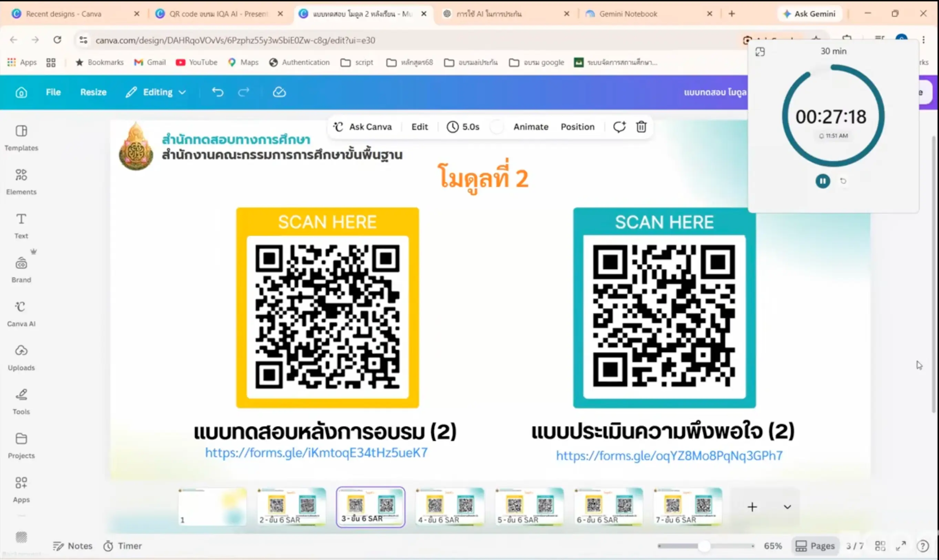Screen dimensions: 939x560
Task: Click the browser address bar
Action: pyautogui.click(x=407, y=40)
